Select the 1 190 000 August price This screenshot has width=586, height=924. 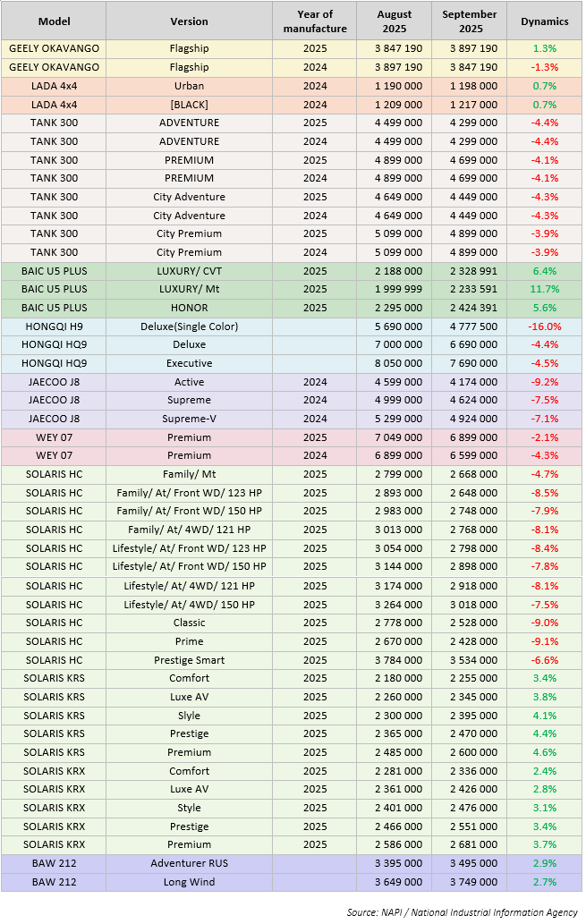395,86
